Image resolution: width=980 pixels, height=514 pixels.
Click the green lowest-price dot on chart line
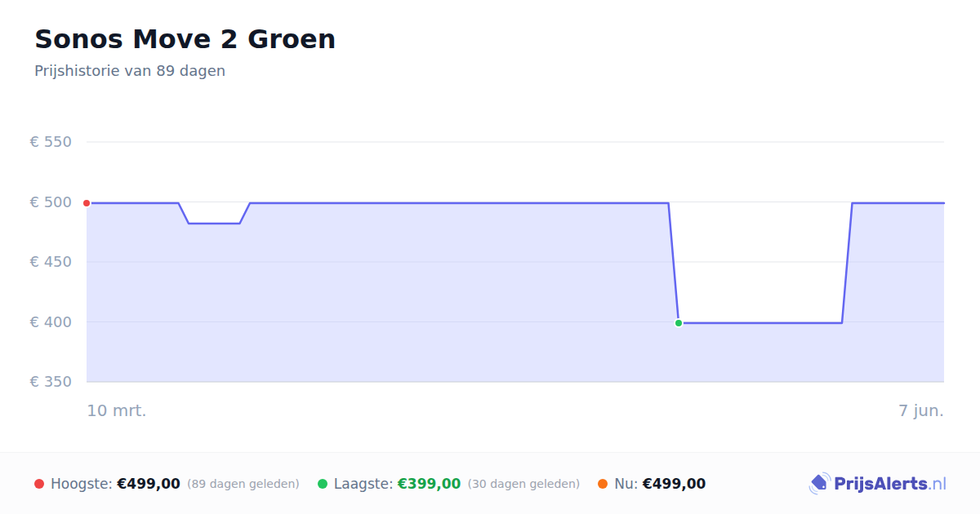coord(679,323)
